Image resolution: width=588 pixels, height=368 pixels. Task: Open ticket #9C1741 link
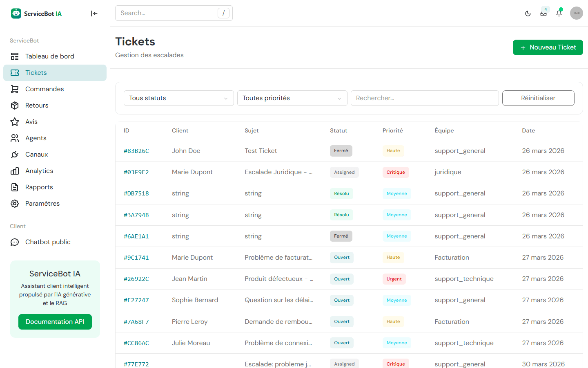click(136, 258)
